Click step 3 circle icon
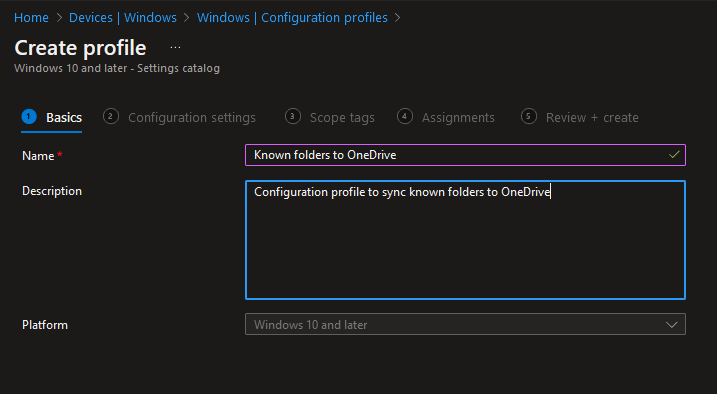717x394 pixels. (x=293, y=117)
